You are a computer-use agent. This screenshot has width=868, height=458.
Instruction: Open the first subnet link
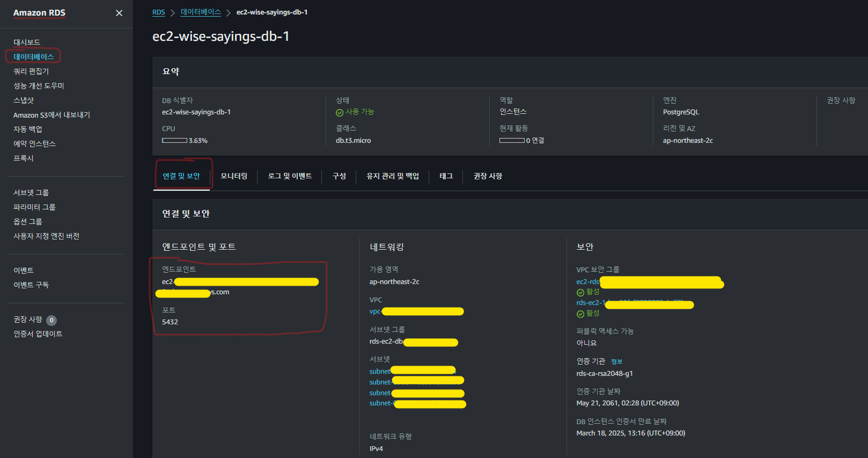(413, 371)
